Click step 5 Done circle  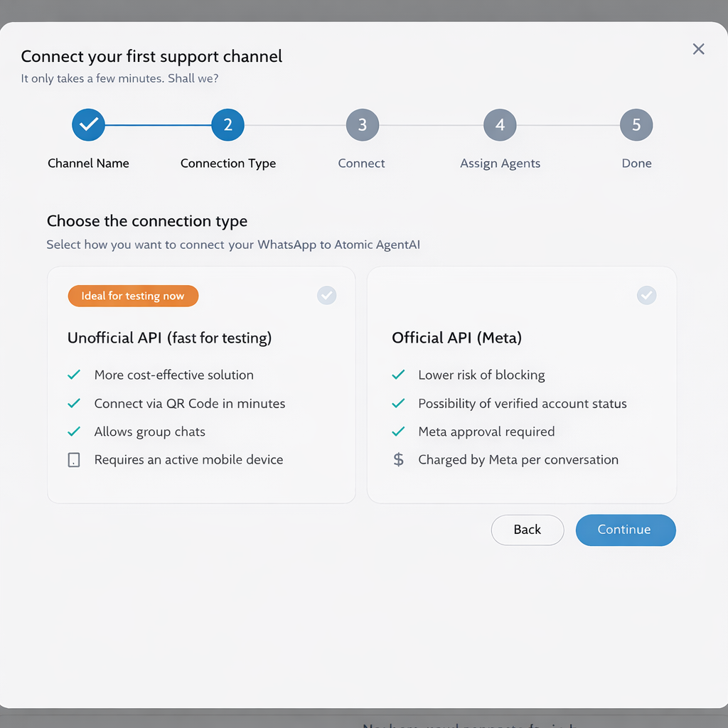tap(636, 125)
